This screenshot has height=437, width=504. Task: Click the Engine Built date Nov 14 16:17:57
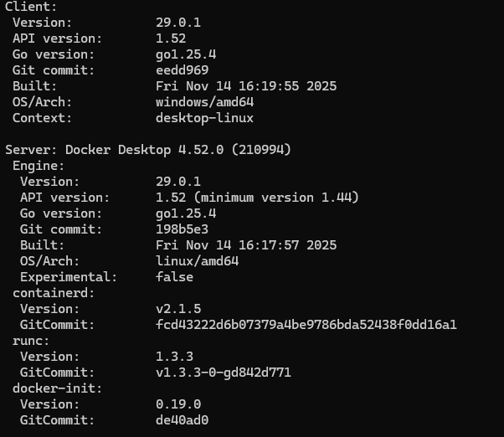[x=246, y=245]
